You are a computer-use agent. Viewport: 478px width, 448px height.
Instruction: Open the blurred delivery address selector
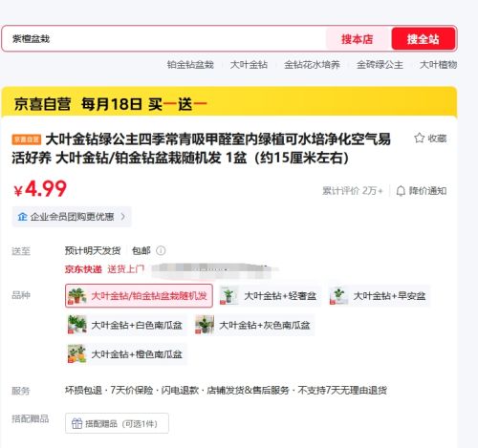click(214, 269)
